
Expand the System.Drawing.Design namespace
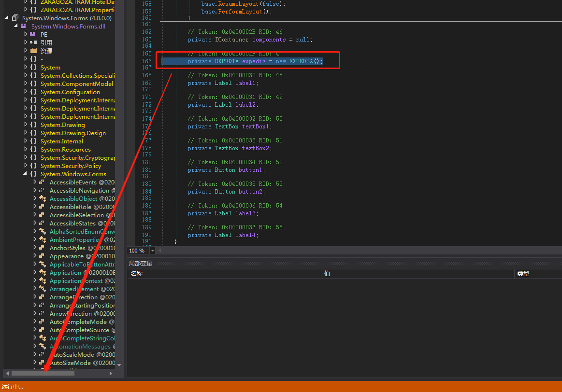pyautogui.click(x=26, y=133)
